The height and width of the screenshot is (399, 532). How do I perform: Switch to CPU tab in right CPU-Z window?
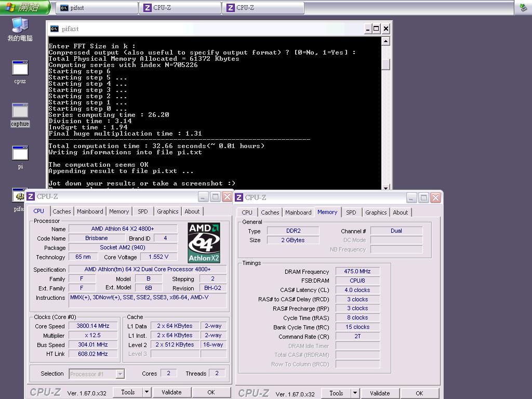point(247,212)
